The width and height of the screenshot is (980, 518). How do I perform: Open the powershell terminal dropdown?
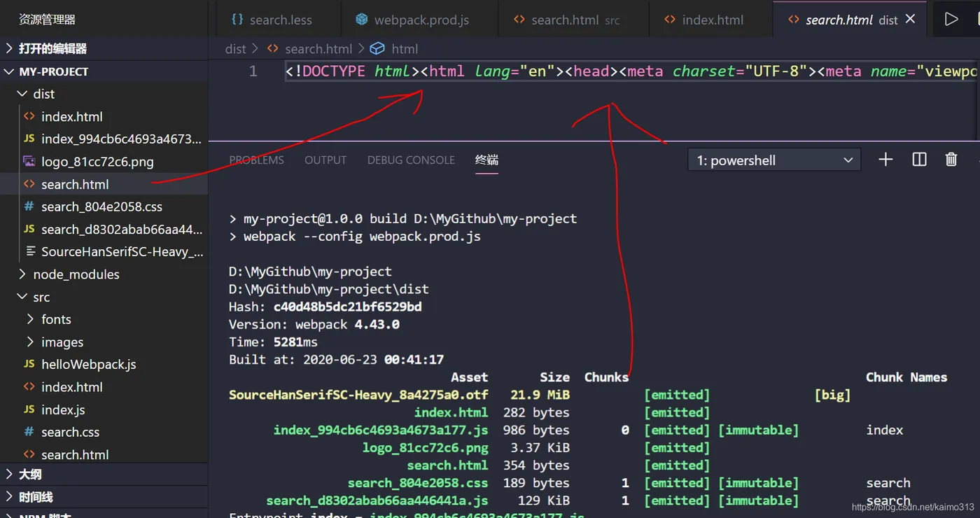[x=776, y=160]
